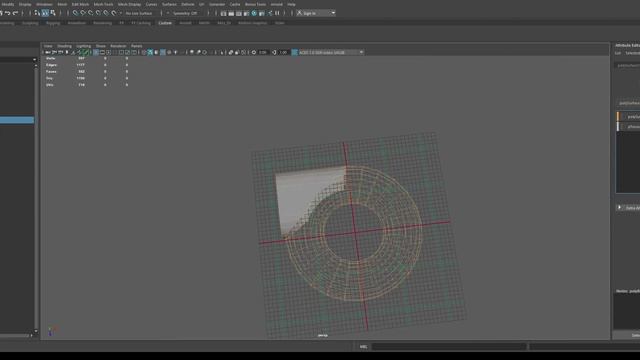
Task: Pause viewport evaluation icon
Action: (278, 13)
